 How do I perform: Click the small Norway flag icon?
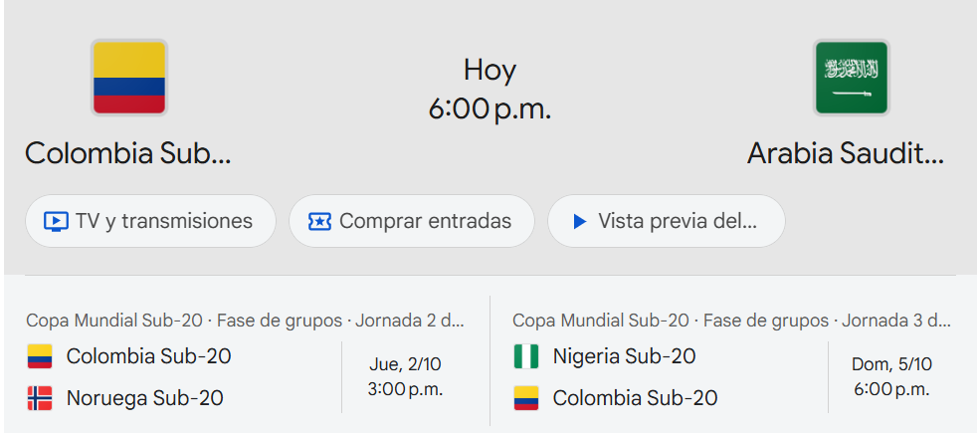coord(40,398)
